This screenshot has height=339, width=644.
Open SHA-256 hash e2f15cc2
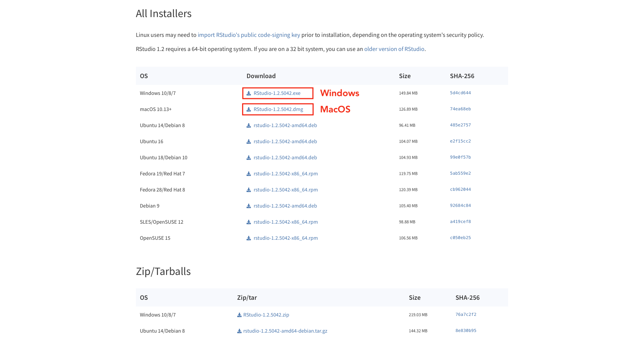(460, 141)
